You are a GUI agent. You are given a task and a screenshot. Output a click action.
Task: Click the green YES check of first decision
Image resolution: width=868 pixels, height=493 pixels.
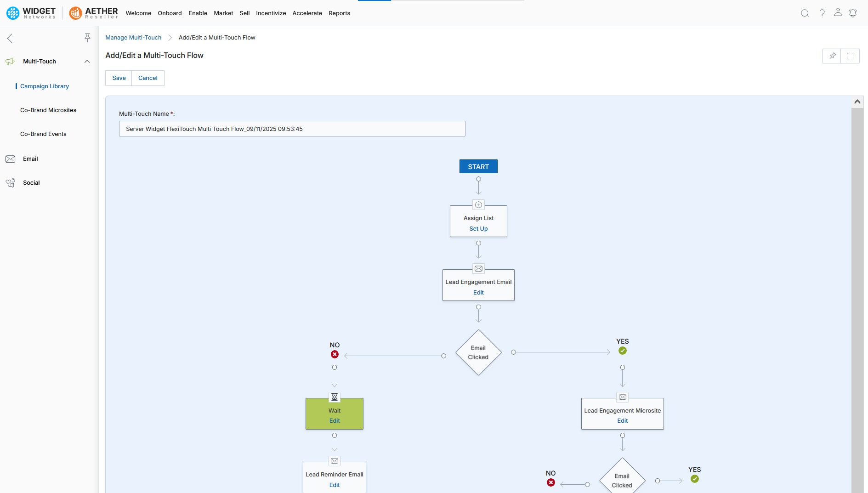623,351
